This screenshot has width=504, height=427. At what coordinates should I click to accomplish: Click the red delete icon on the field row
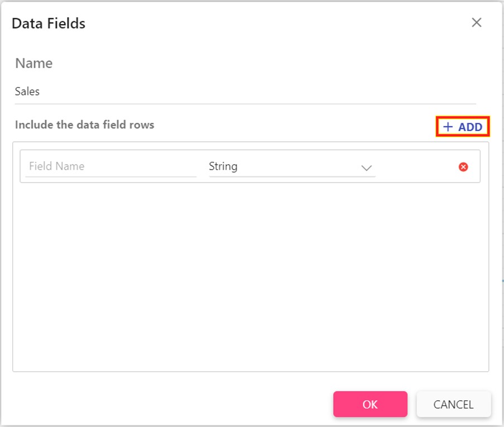(463, 166)
